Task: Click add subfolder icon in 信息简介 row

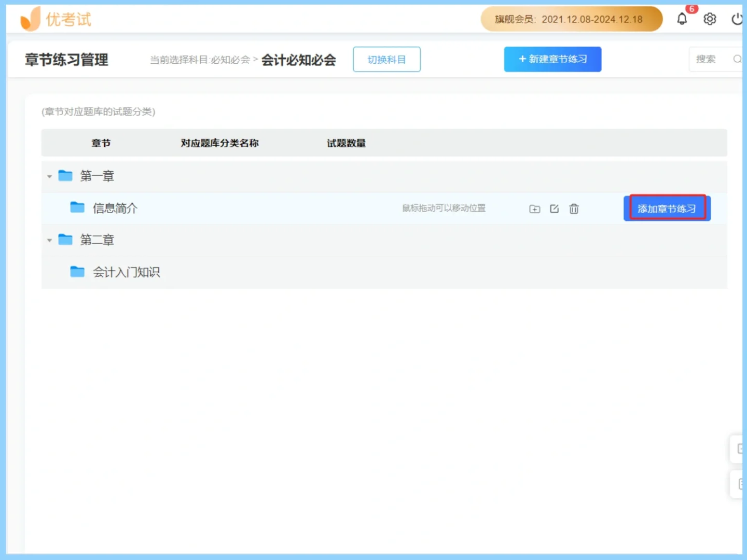Action: point(534,209)
